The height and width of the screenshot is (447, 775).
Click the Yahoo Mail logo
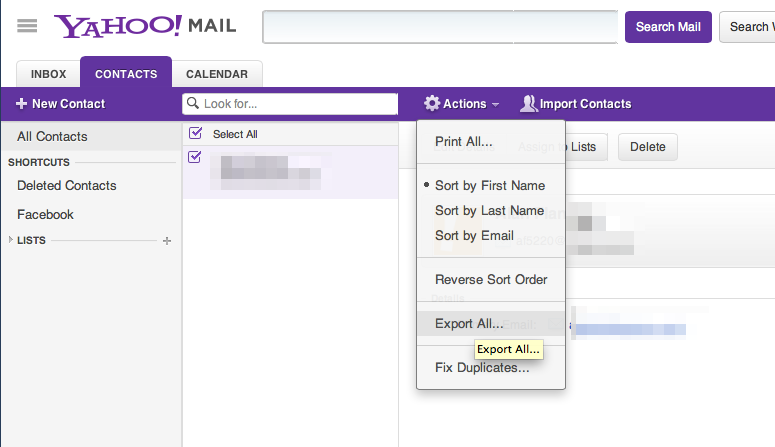[145, 26]
